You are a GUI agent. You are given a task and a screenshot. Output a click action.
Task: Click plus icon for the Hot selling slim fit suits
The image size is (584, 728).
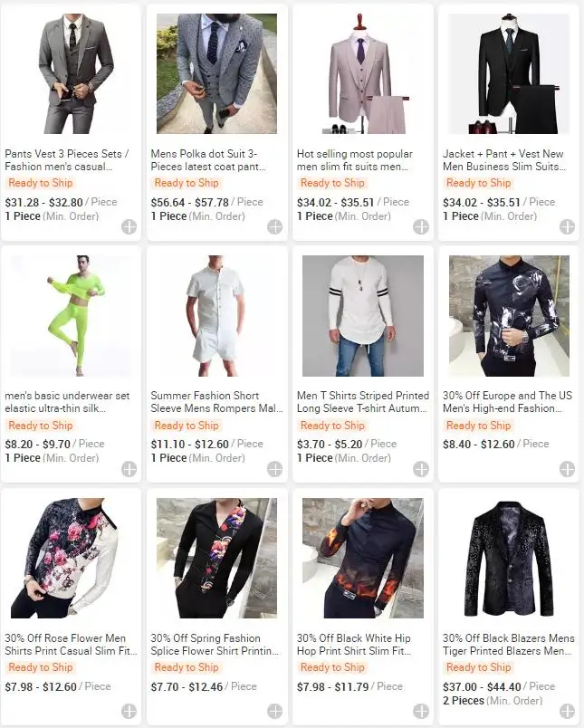click(x=421, y=227)
